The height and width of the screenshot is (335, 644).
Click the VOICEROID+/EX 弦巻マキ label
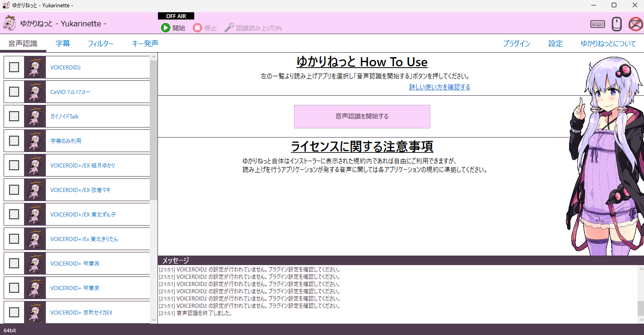[80, 190]
